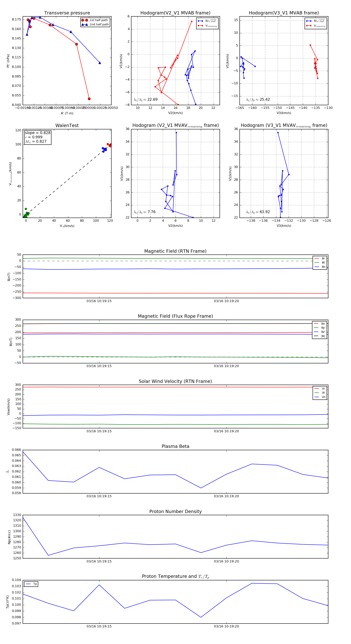Click the 'Proton Number Density' title
Viewport: 351px width, 644px height.
tap(175, 511)
